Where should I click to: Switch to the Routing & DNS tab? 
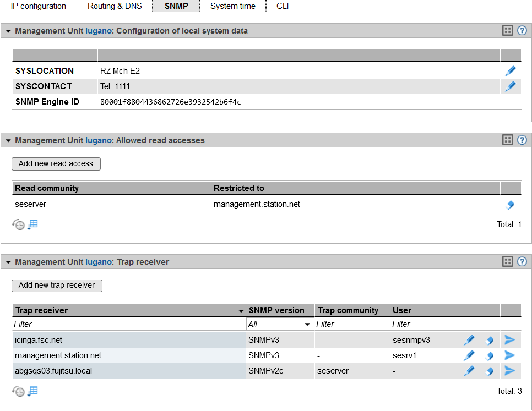point(115,7)
